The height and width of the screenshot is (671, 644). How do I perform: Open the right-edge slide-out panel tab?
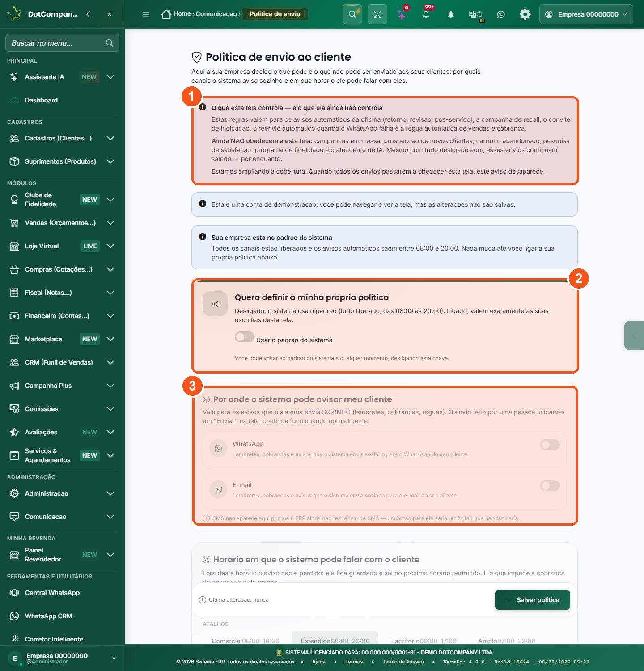(634, 335)
